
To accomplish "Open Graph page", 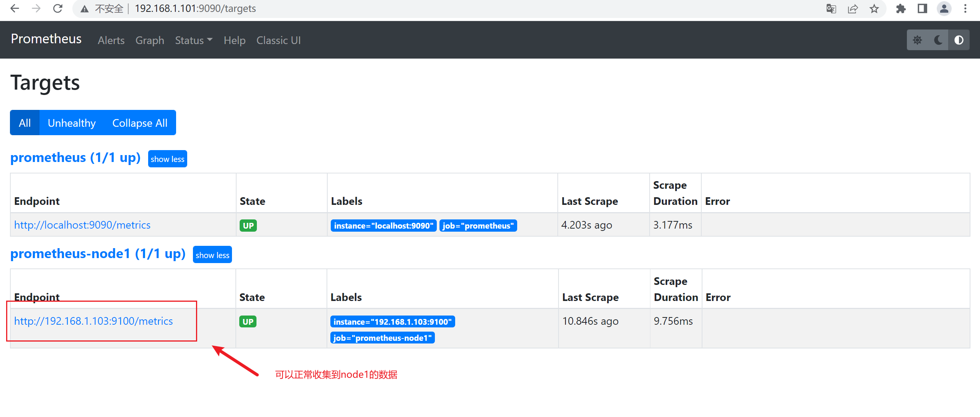I will pos(150,40).
